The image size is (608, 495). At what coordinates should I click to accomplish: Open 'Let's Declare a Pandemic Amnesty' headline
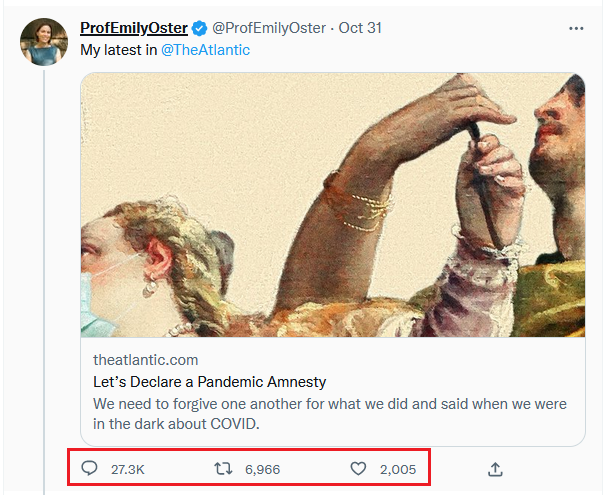(x=209, y=382)
